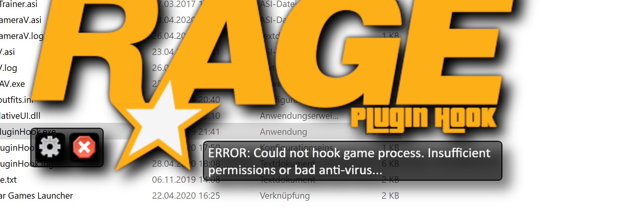The height and width of the screenshot is (207, 644).
Task: Click the Verknüpfung type cell
Action: 285,196
